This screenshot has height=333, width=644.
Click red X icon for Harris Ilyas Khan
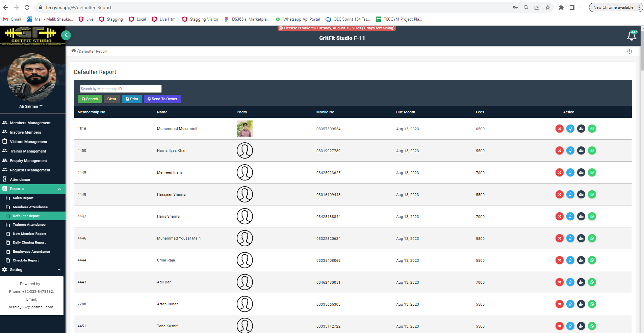[x=559, y=150]
